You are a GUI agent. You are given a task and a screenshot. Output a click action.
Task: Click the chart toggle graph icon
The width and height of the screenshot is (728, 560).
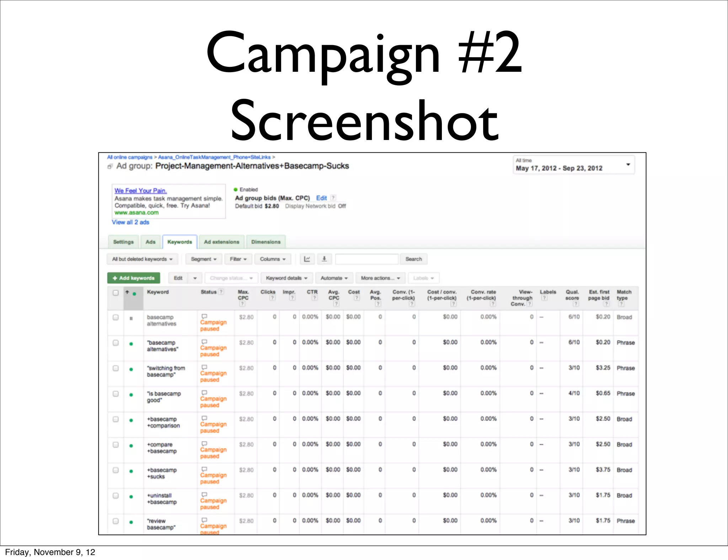click(x=307, y=259)
